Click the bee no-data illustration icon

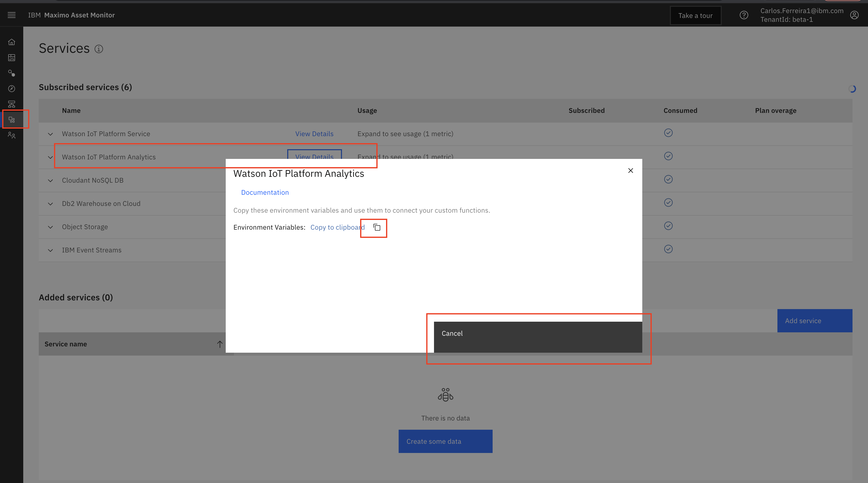[x=445, y=395]
